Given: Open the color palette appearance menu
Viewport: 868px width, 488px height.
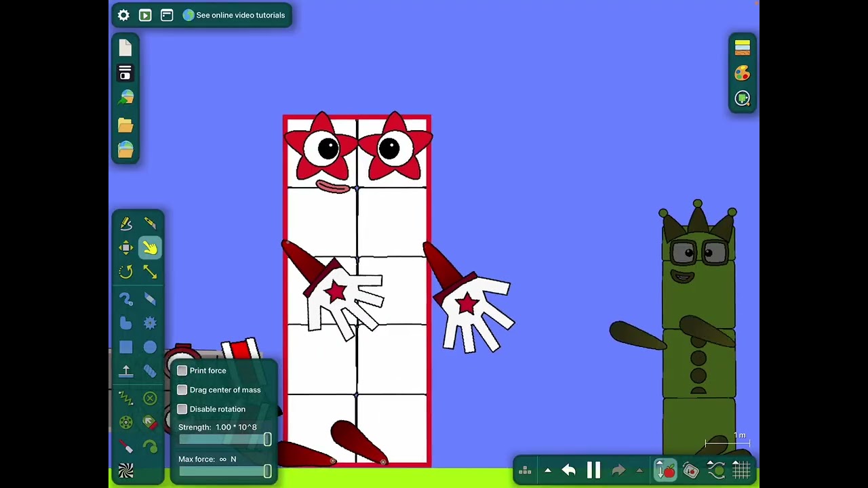Looking at the screenshot, I should point(743,73).
